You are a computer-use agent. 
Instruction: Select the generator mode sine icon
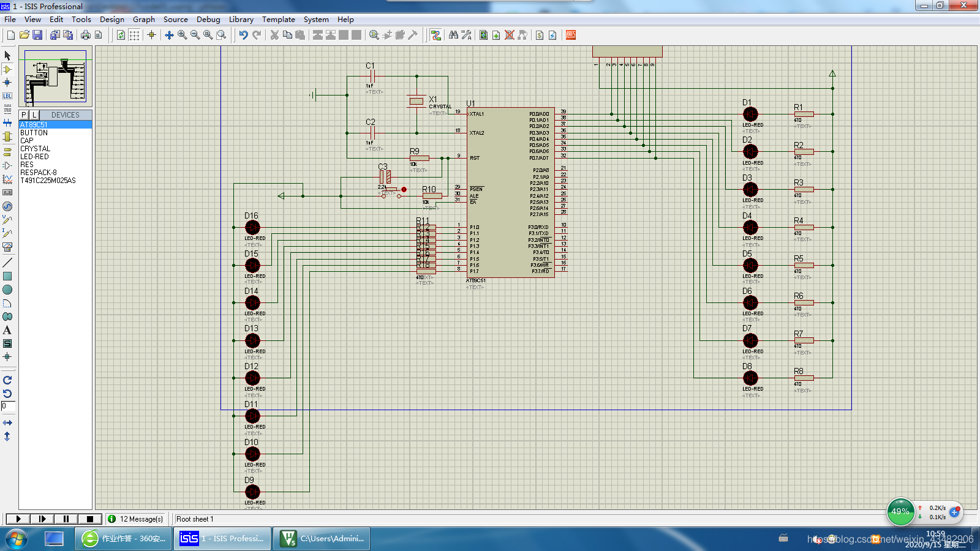(7, 206)
